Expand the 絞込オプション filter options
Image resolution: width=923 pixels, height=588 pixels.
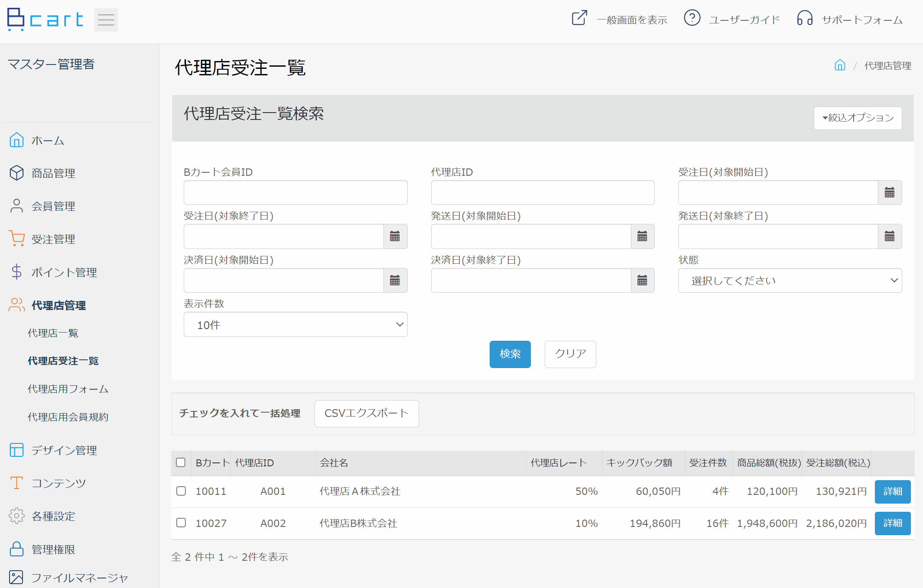tap(858, 118)
